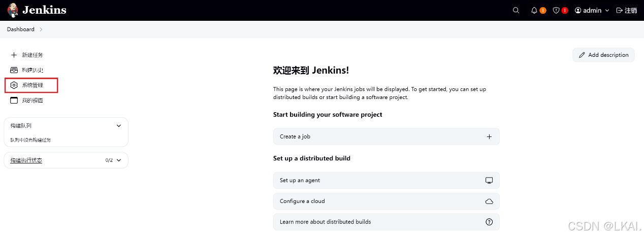The image size is (644, 237).
Task: Open the security shield warnings icon
Action: [x=556, y=10]
